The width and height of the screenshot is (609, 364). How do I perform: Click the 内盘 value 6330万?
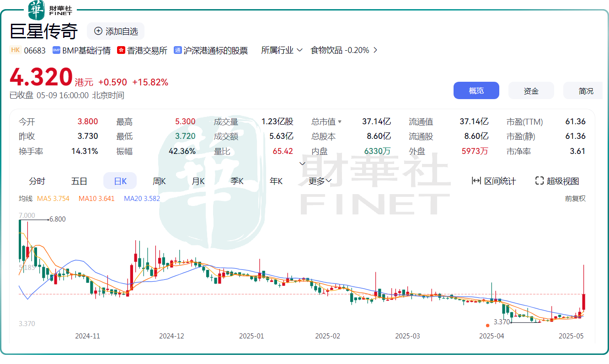(x=377, y=151)
